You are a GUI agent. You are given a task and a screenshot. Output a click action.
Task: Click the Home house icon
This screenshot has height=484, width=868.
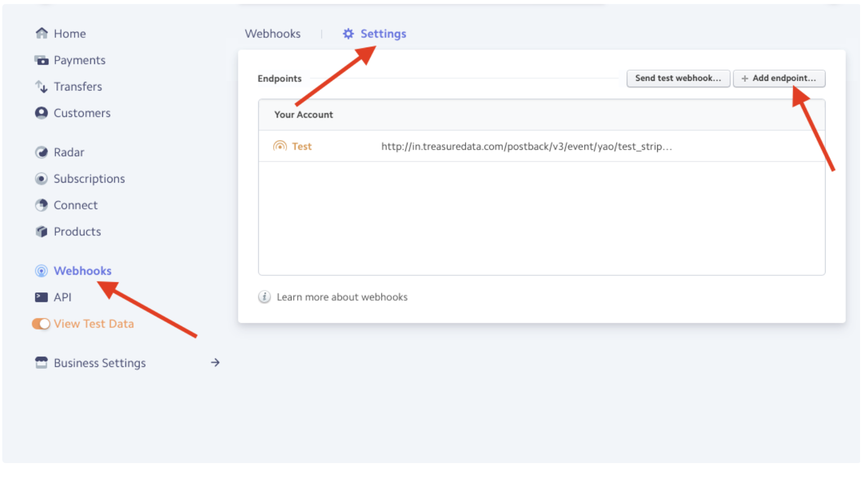pyautogui.click(x=41, y=33)
